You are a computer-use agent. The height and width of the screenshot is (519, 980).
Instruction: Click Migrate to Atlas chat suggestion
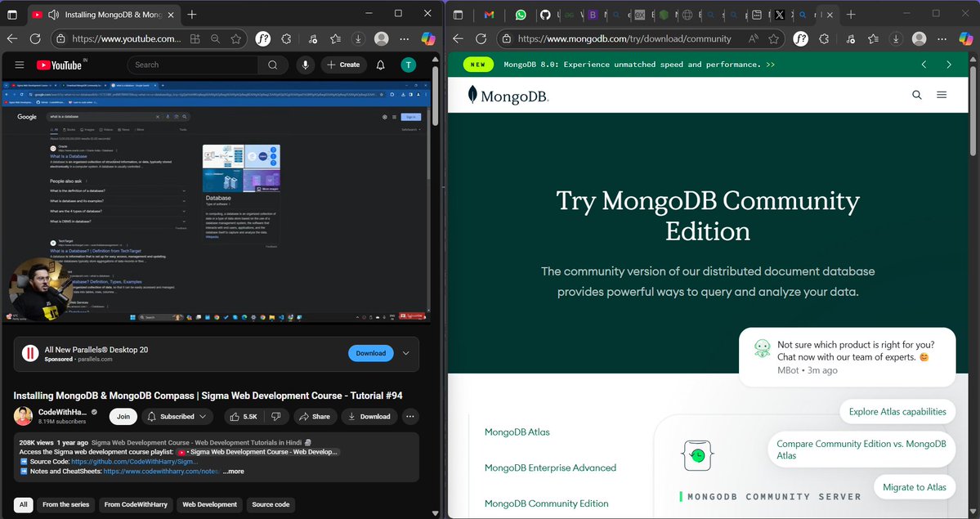coord(915,487)
